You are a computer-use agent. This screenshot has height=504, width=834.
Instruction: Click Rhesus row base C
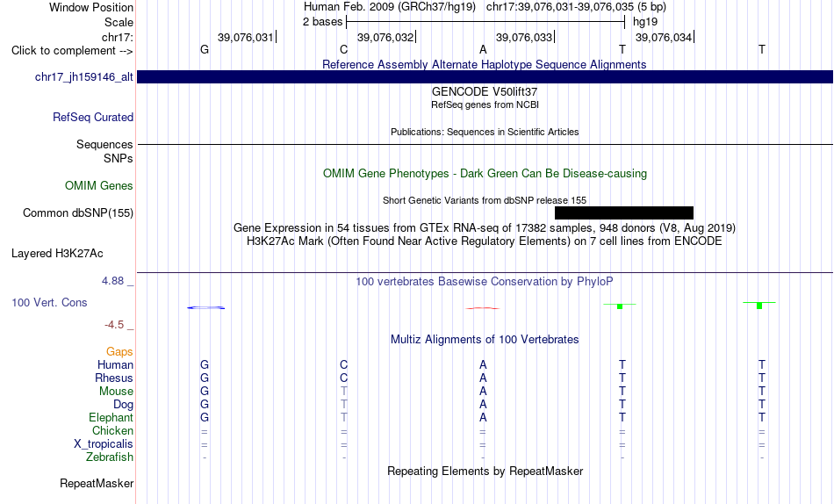pos(343,378)
